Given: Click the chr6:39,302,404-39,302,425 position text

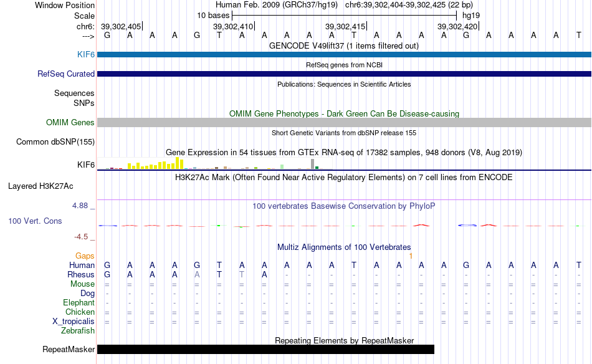Looking at the screenshot, I should click(409, 5).
